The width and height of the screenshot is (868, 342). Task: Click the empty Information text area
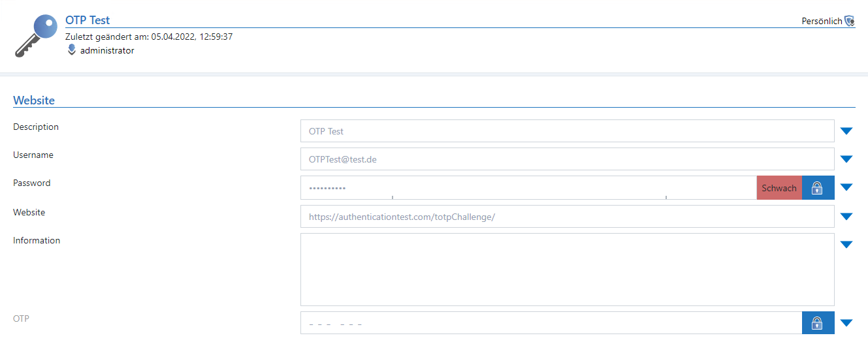(x=568, y=270)
